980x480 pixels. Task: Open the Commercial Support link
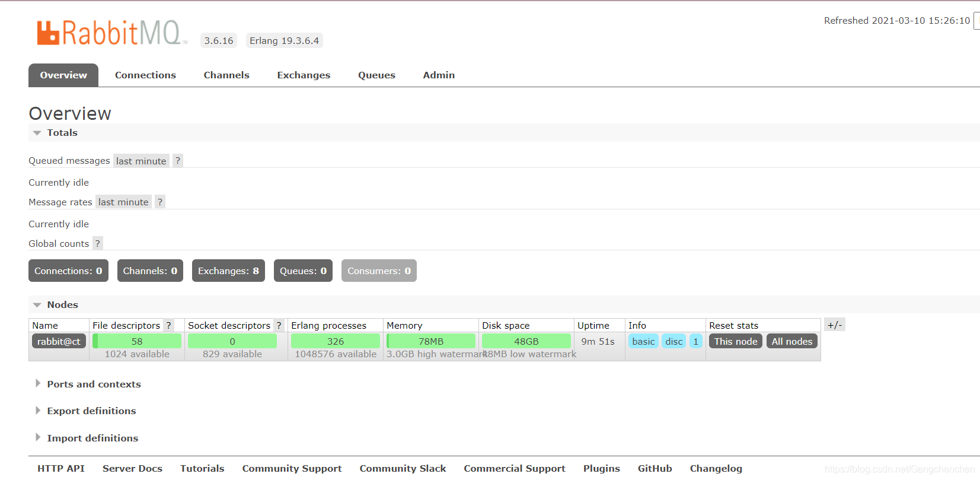[x=515, y=468]
